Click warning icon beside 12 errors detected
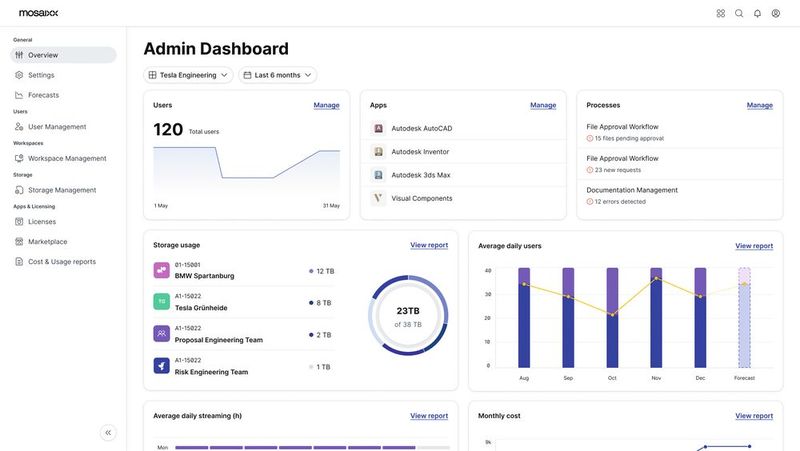 (590, 202)
